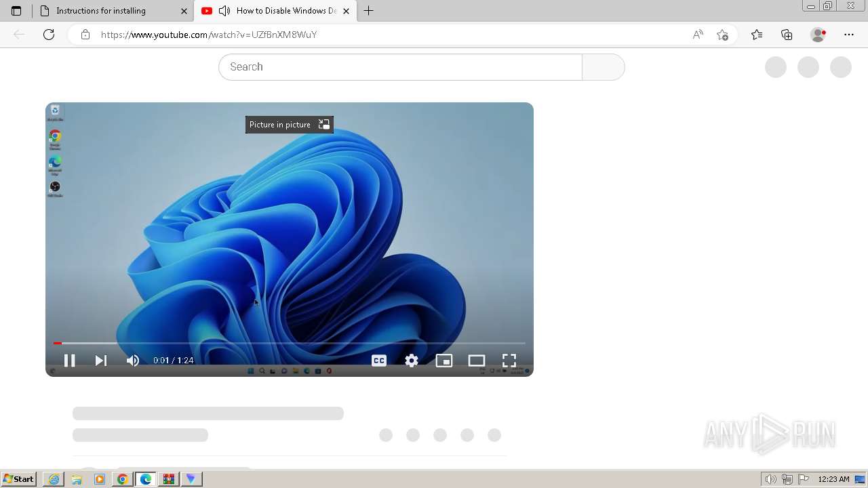Click the youtube.com address bar URL
The width and height of the screenshot is (868, 488).
pos(209,35)
